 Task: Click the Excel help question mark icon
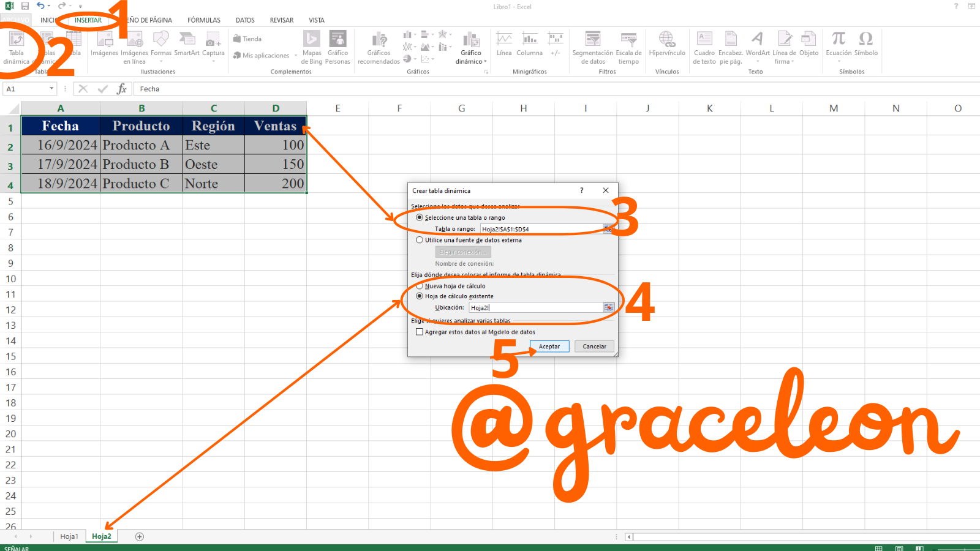(956, 6)
